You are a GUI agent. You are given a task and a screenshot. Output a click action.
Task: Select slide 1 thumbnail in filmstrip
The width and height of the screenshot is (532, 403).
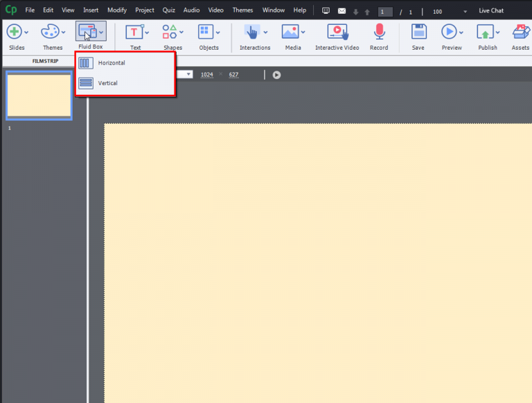(x=39, y=96)
